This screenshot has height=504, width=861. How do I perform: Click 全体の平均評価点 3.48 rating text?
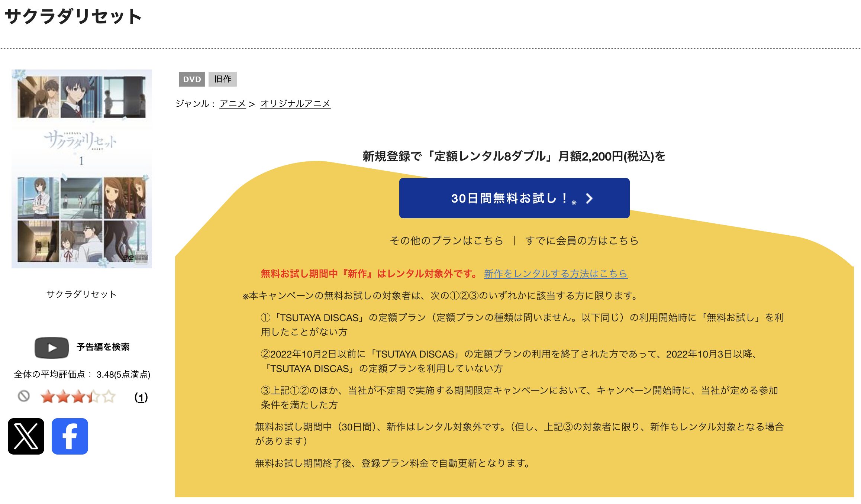click(x=82, y=375)
